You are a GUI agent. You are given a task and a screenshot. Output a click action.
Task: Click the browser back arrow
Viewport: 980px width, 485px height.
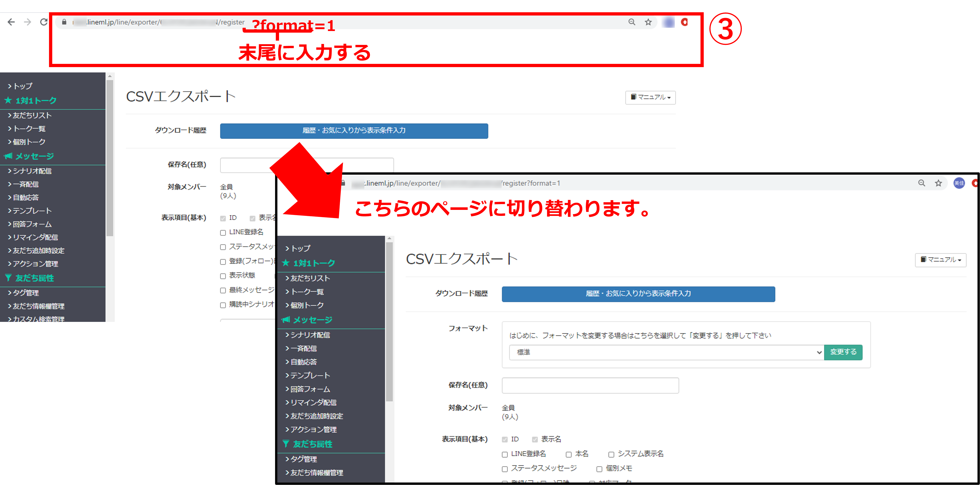[x=11, y=22]
